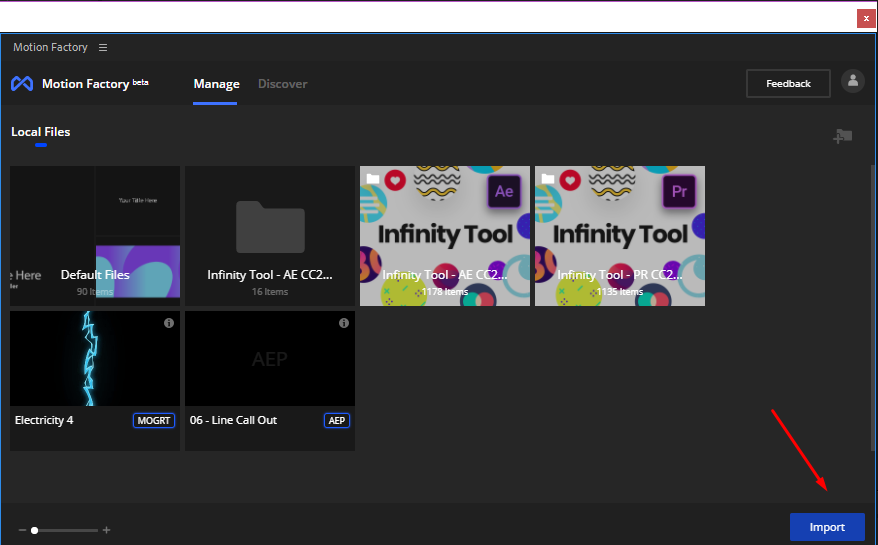The image size is (878, 545).
Task: Click the Feedback button
Action: coord(788,83)
